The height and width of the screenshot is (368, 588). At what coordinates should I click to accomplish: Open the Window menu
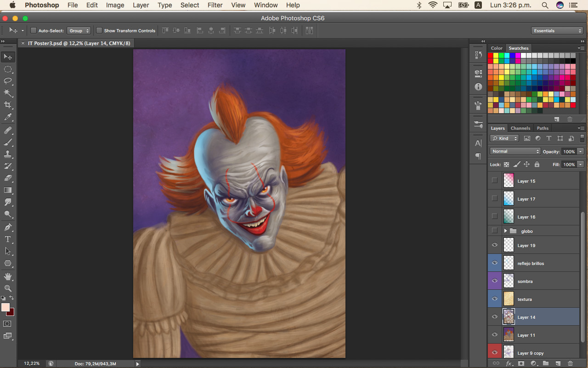pyautogui.click(x=266, y=5)
